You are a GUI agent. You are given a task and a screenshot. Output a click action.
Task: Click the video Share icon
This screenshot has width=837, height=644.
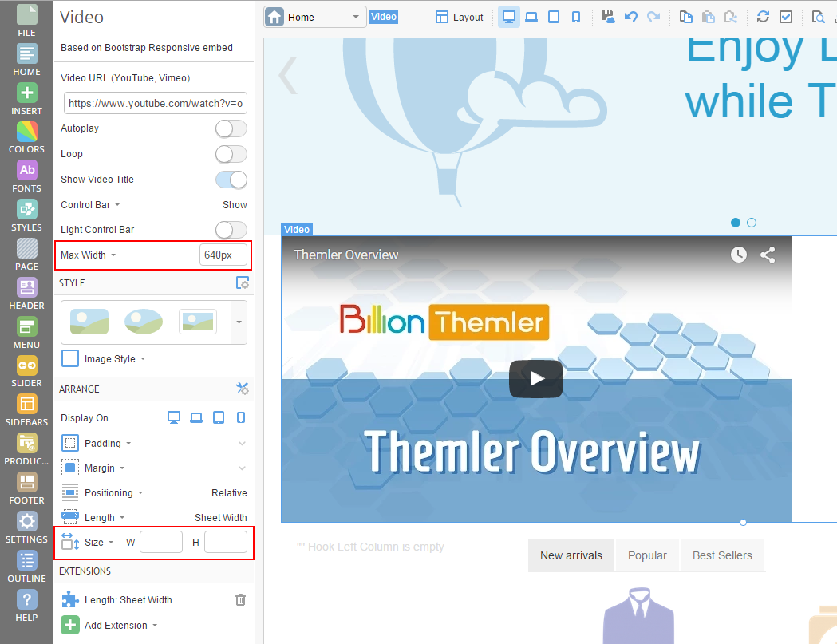pyautogui.click(x=768, y=255)
